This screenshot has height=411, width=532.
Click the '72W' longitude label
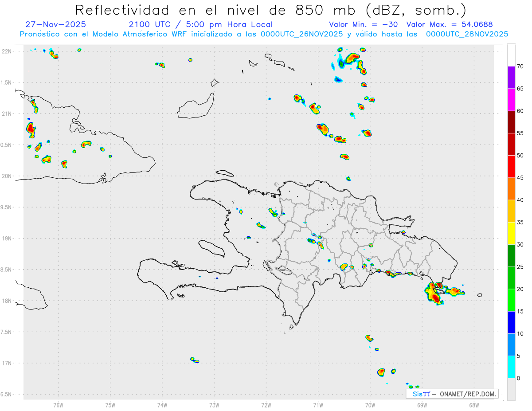tap(266, 405)
